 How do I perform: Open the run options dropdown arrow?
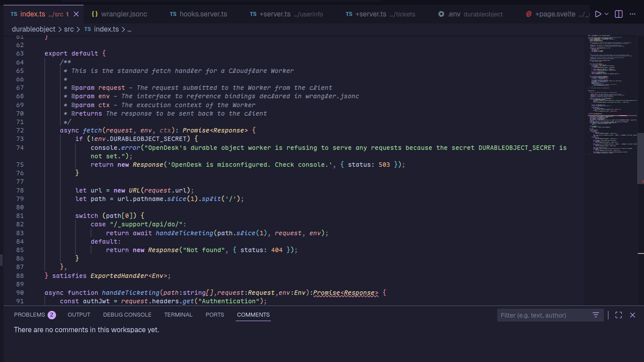[x=606, y=14]
